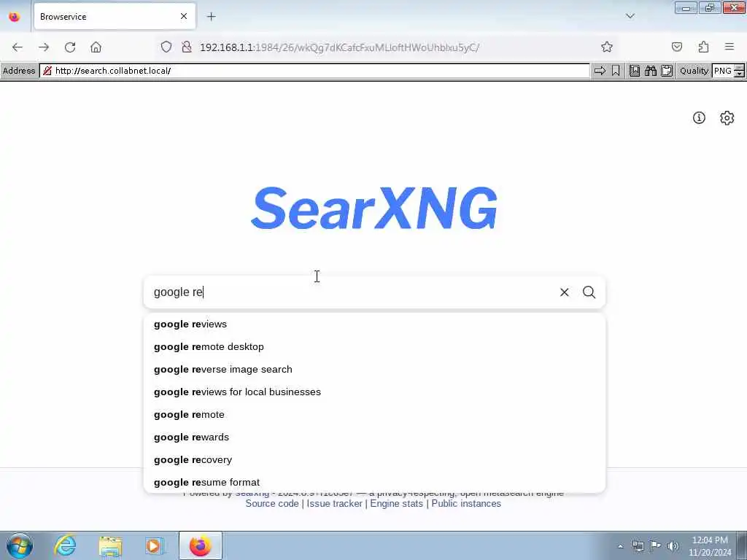Open Windows Media Player from taskbar
Screen dimensions: 747x560
(x=155, y=545)
